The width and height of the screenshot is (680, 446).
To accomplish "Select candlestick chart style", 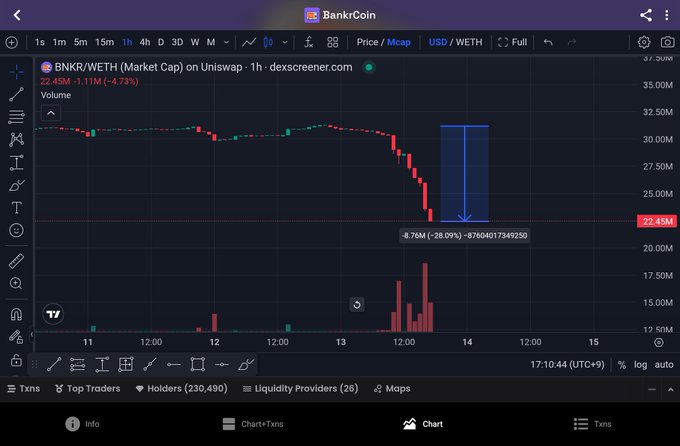I will point(268,42).
